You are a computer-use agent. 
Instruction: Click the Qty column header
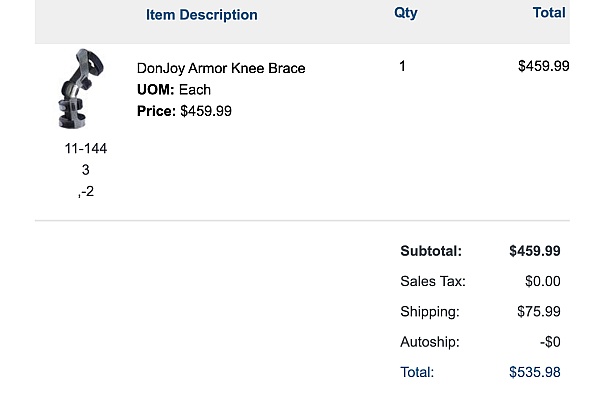tap(405, 13)
